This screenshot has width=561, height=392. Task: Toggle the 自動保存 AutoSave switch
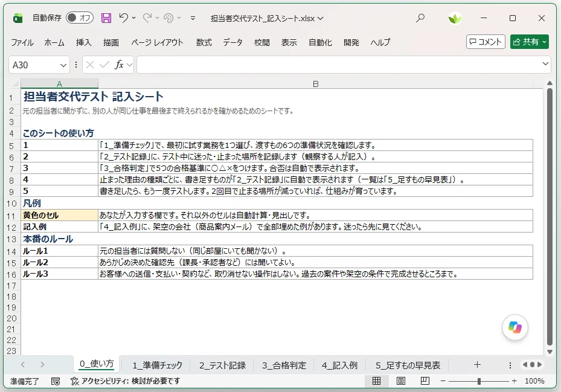coord(80,18)
